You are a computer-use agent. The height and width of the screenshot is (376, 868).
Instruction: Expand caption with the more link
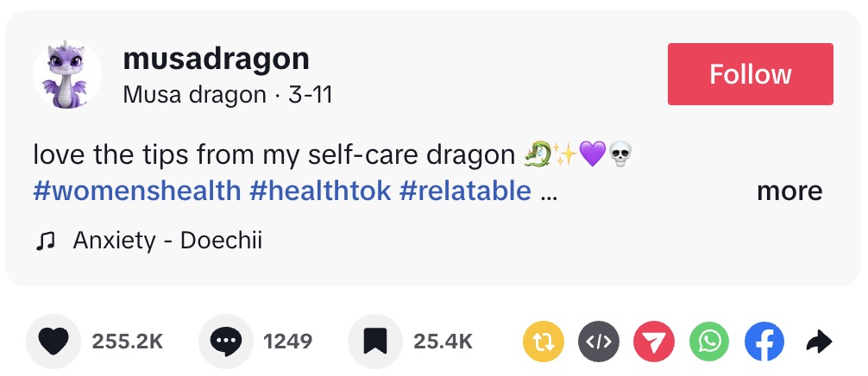[789, 191]
